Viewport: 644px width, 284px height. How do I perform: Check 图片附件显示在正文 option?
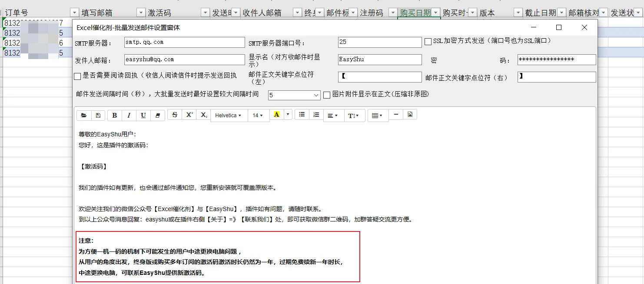click(x=327, y=95)
